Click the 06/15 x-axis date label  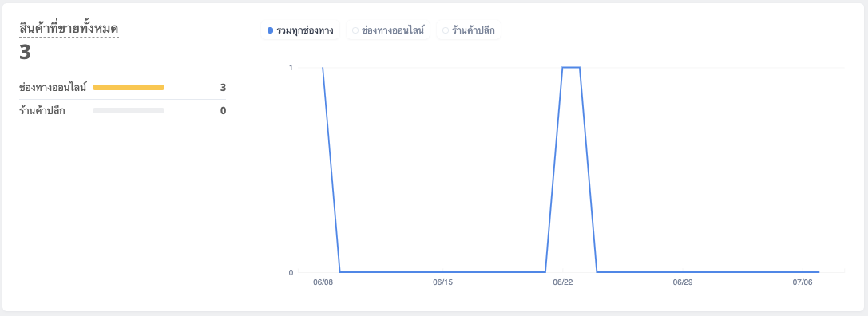click(442, 282)
